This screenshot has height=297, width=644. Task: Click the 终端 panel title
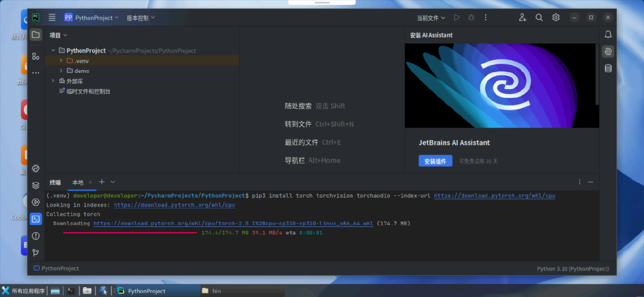55,182
